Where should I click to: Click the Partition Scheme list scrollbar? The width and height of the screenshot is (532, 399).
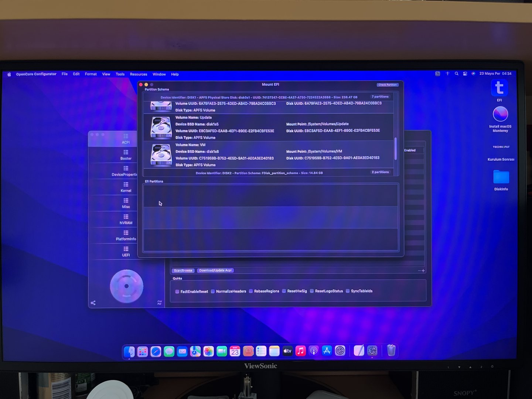[x=396, y=149]
